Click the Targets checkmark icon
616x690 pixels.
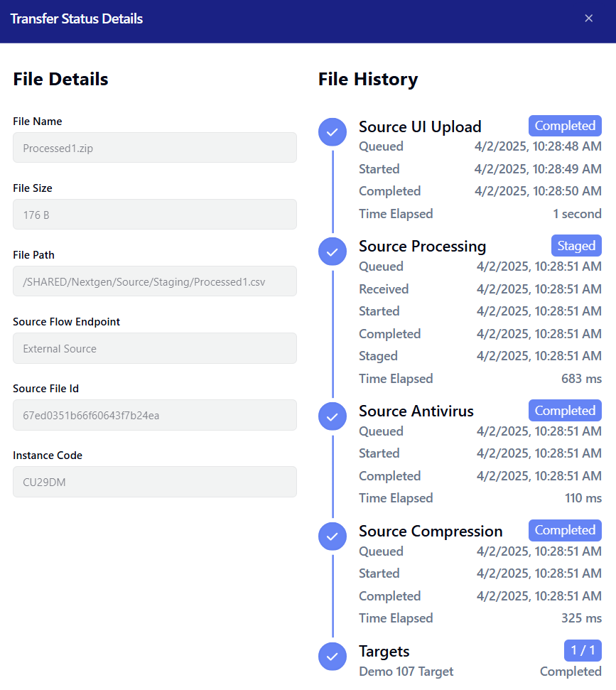click(x=332, y=657)
